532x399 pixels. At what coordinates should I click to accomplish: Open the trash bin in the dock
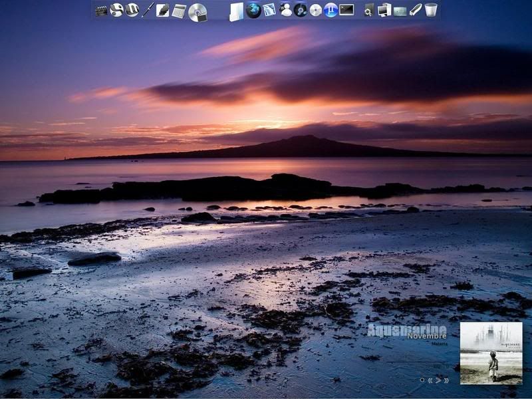(x=431, y=10)
